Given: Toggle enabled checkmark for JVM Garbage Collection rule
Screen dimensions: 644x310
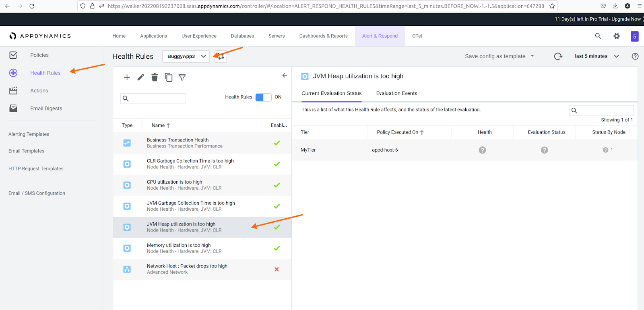Looking at the screenshot, I should pyautogui.click(x=277, y=206).
